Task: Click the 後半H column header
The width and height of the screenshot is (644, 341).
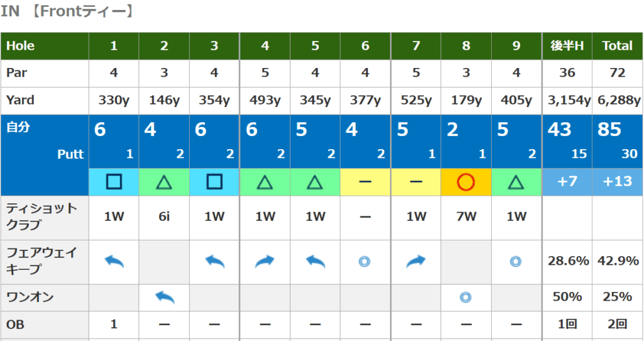Action: coord(567,46)
